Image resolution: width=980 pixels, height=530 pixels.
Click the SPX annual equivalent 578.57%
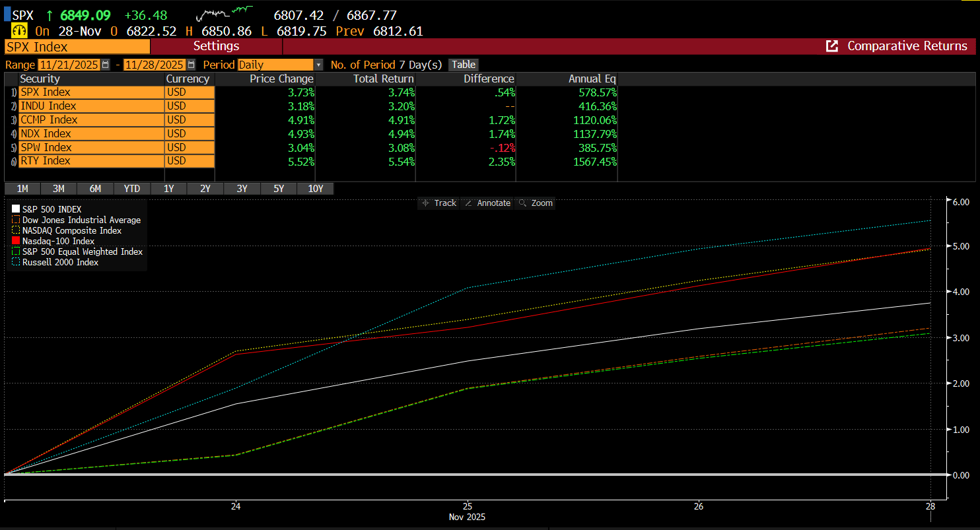point(597,92)
